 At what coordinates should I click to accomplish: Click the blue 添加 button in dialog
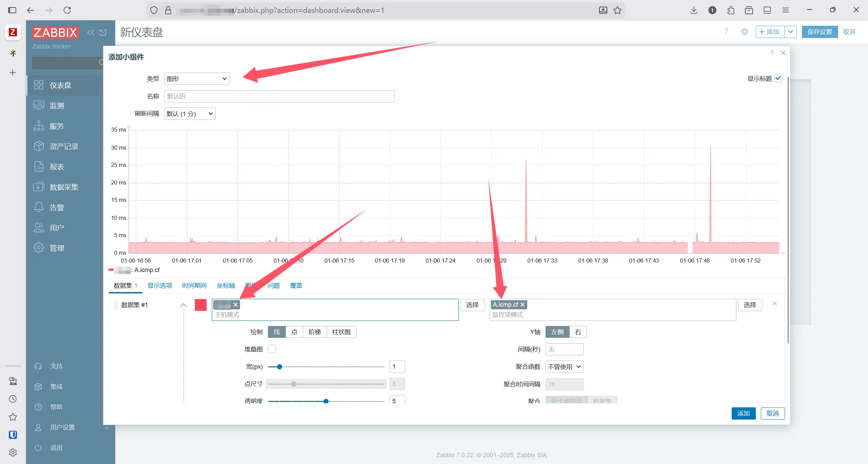click(743, 413)
